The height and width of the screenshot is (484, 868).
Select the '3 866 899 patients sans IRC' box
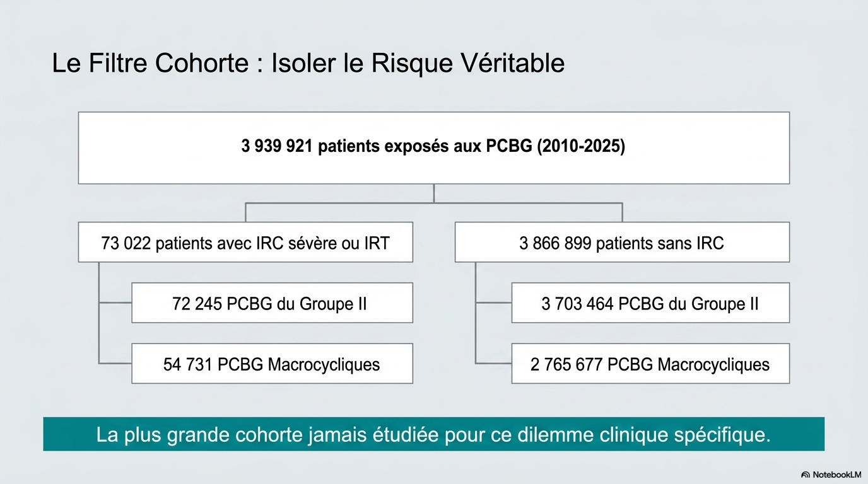click(x=621, y=242)
